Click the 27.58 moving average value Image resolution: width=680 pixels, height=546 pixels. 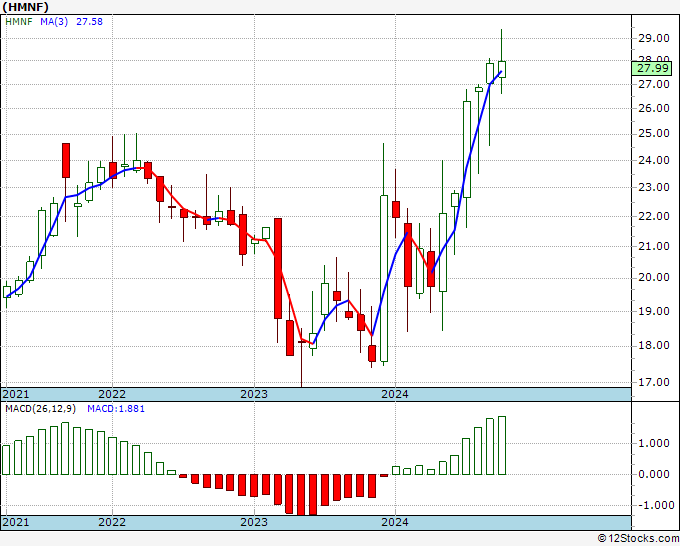(x=89, y=21)
